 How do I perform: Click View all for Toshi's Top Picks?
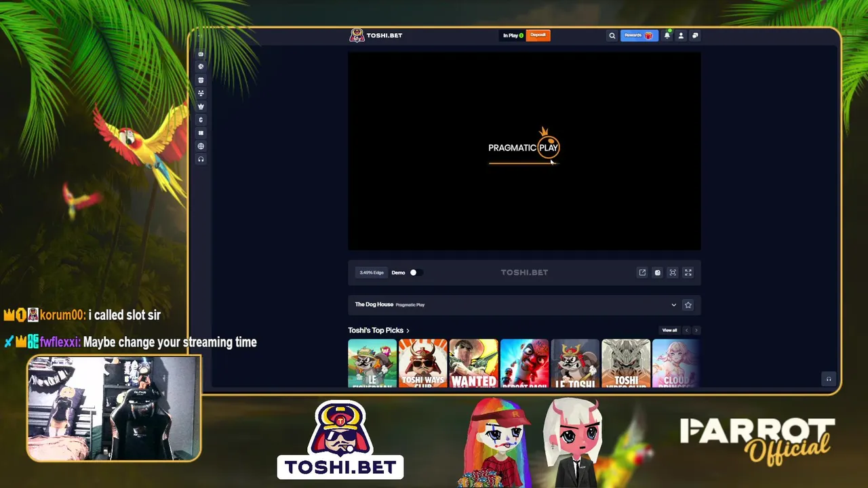pos(669,330)
